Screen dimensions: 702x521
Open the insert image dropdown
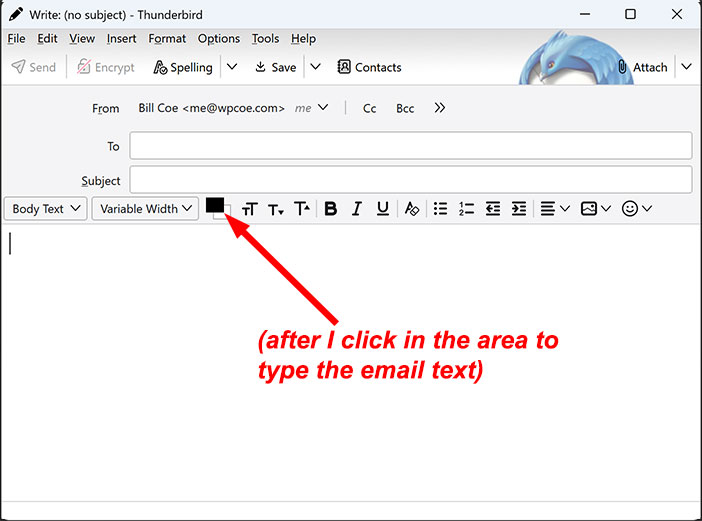[x=595, y=209]
